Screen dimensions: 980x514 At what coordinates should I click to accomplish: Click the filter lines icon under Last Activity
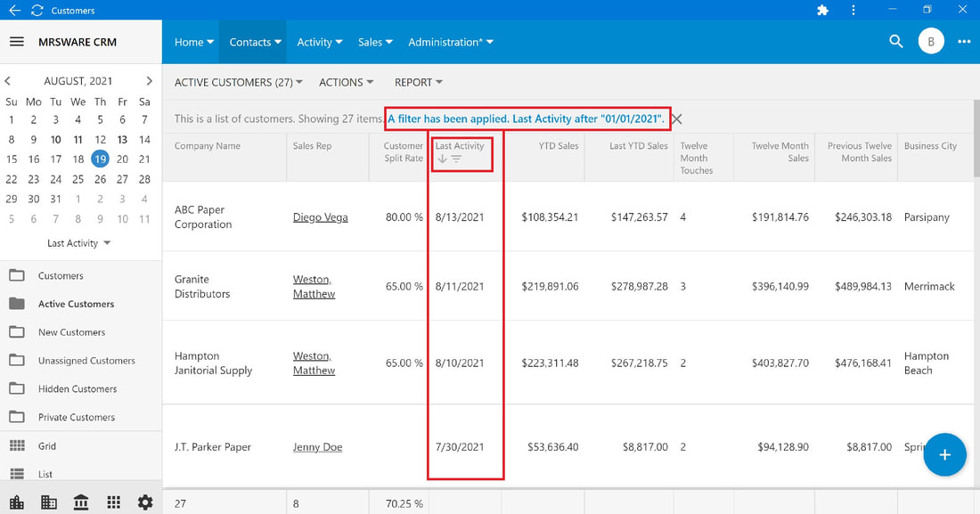[457, 159]
